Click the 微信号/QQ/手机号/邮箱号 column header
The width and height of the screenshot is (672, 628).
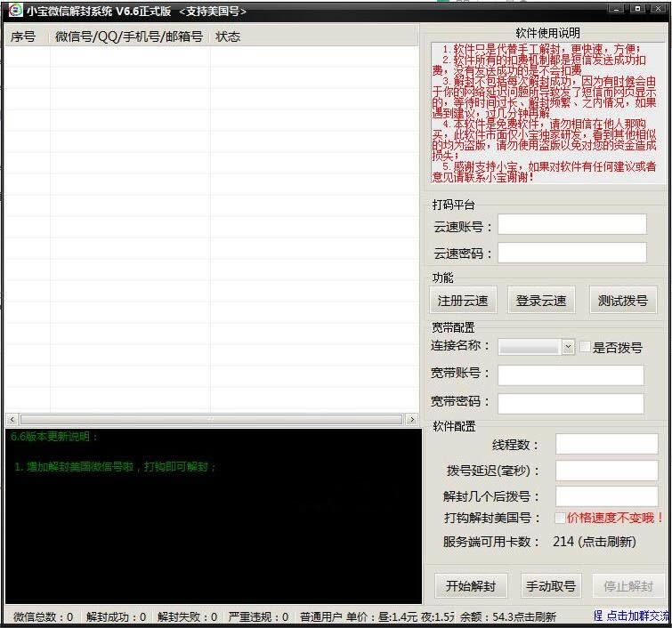(x=129, y=36)
